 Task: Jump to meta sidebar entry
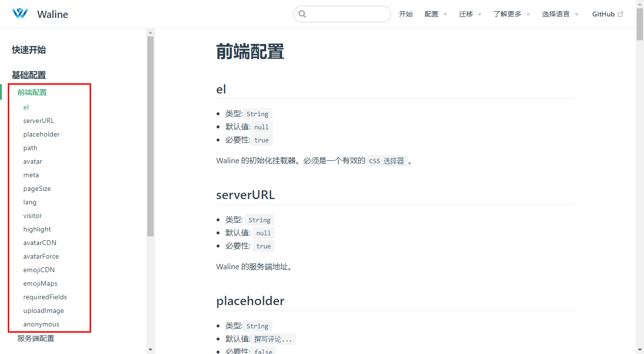click(x=31, y=175)
